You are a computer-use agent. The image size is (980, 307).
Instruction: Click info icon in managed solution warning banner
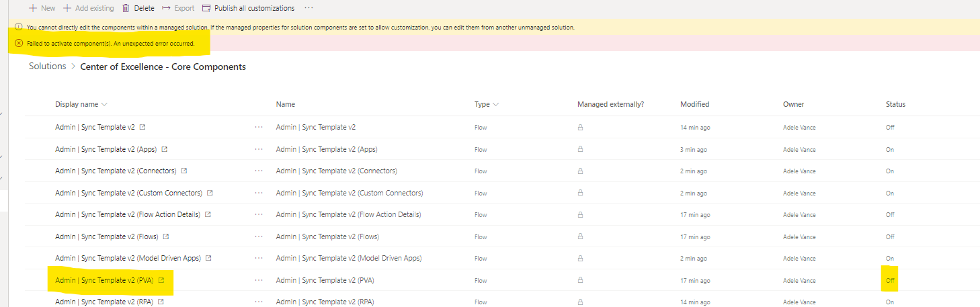click(x=19, y=27)
